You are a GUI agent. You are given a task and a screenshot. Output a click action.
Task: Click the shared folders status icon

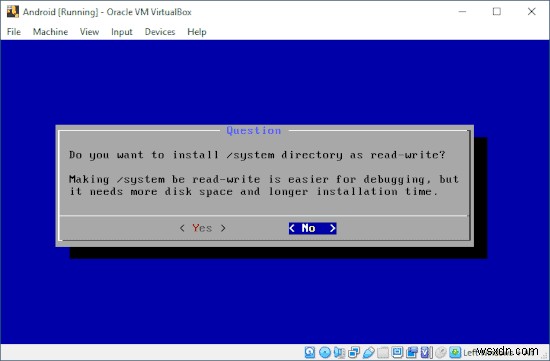point(383,352)
